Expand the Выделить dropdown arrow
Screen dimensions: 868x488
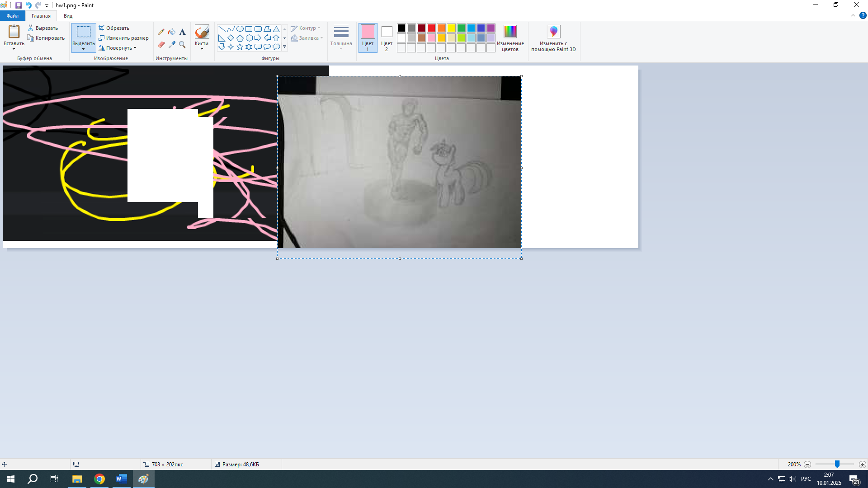[84, 49]
